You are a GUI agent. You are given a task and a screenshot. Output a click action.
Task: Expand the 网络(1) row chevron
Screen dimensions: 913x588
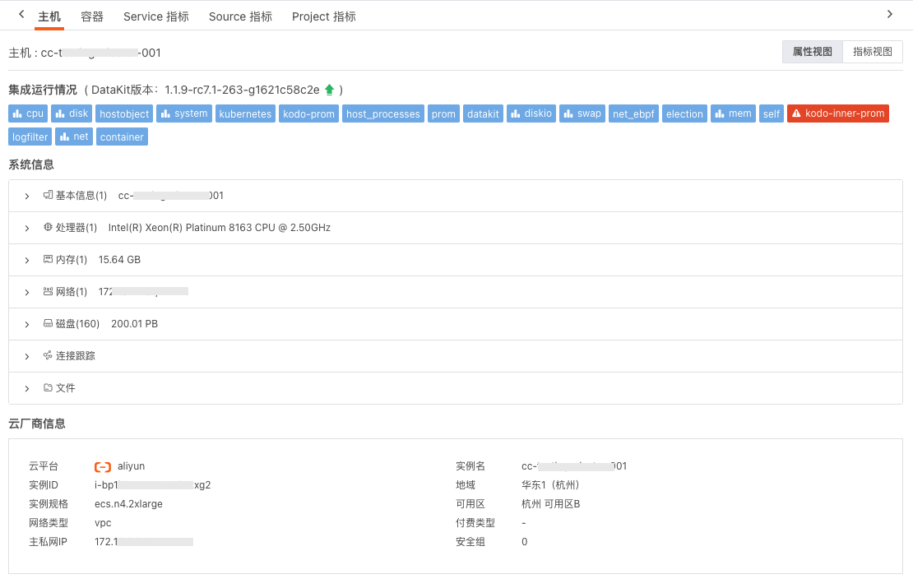[27, 292]
